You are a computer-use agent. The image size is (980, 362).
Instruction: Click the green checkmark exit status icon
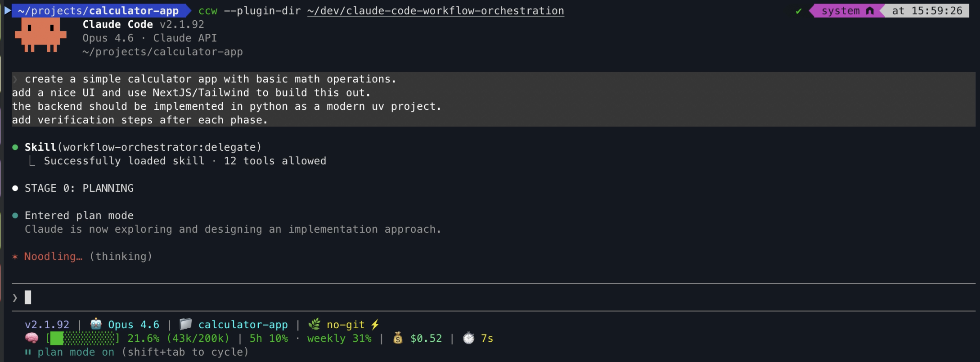(x=799, y=11)
